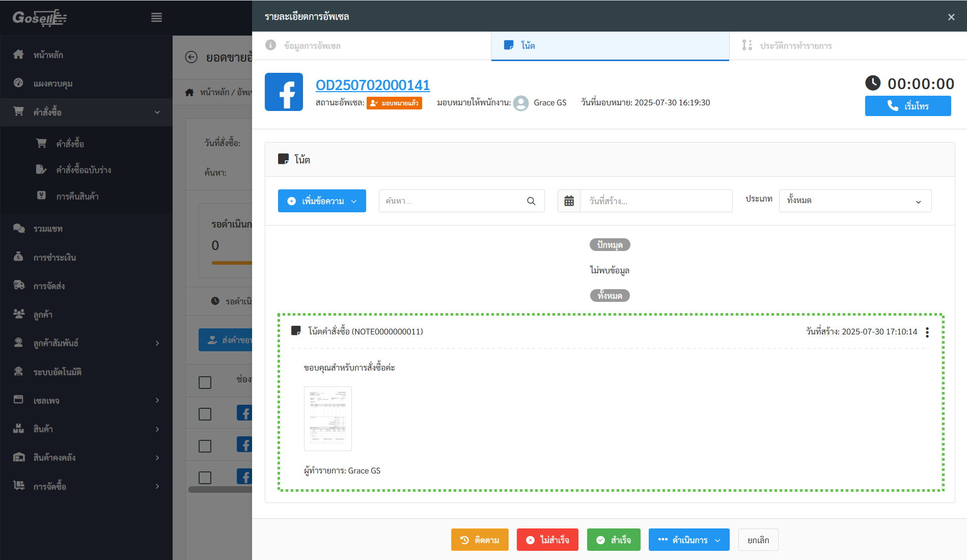Focus the วันที่สร้าง date field
967x560 pixels.
pyautogui.click(x=656, y=201)
